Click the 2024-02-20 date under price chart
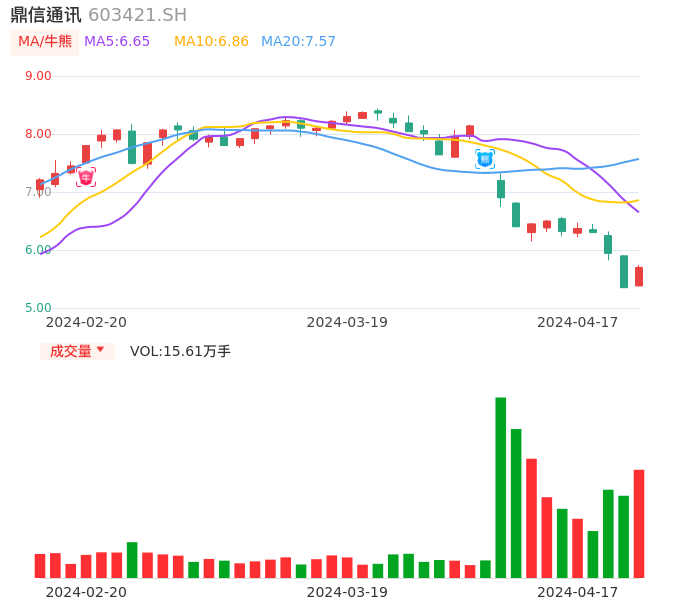Image resolution: width=686 pixels, height=606 pixels. coord(86,322)
